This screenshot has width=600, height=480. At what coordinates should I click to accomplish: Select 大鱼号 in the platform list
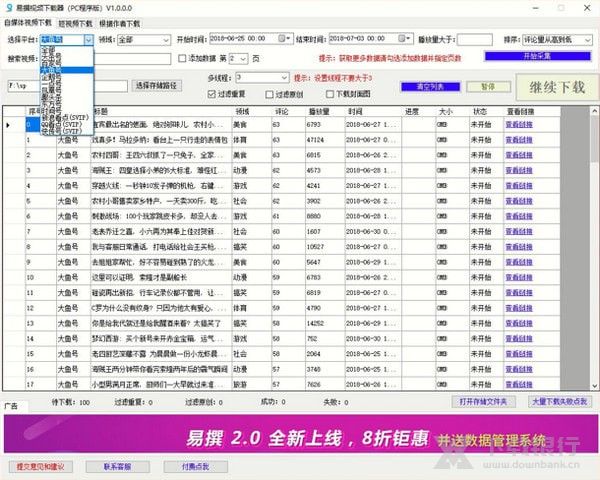point(67,70)
